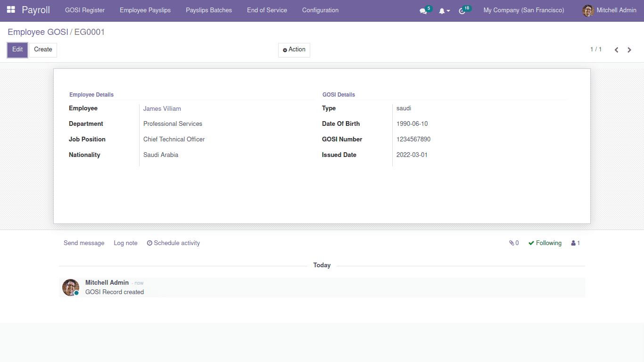
Task: Open Schedule activity with the clock icon
Action: [x=149, y=243]
